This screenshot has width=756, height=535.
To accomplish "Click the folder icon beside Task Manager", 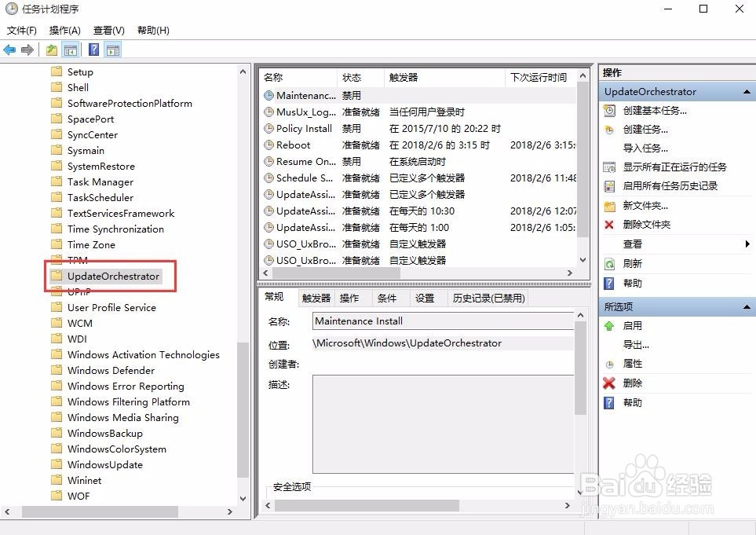I will tap(57, 181).
